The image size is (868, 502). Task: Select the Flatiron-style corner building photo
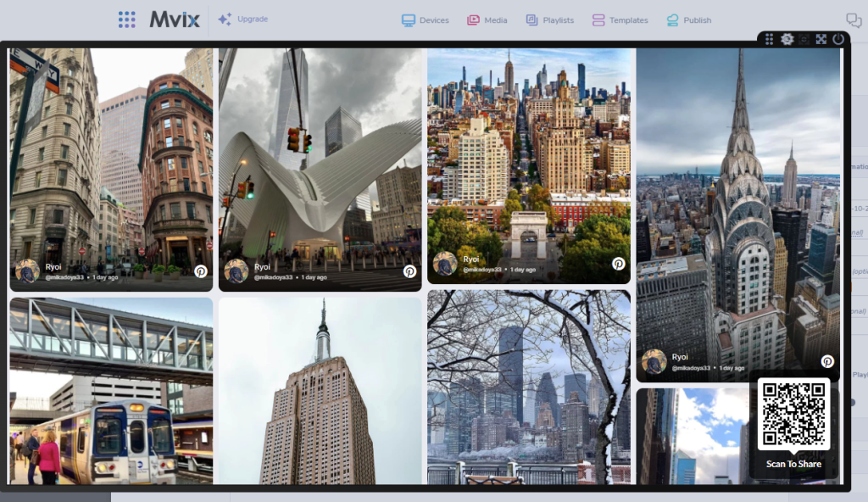[111, 153]
